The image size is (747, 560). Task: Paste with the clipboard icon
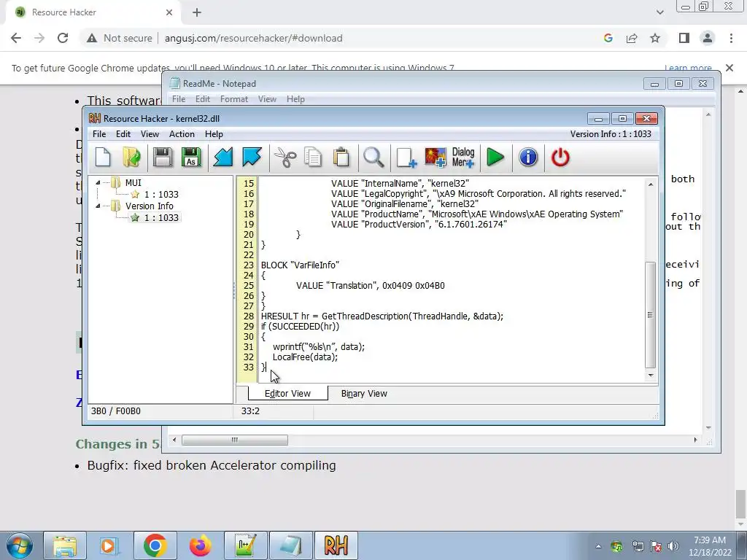point(341,157)
